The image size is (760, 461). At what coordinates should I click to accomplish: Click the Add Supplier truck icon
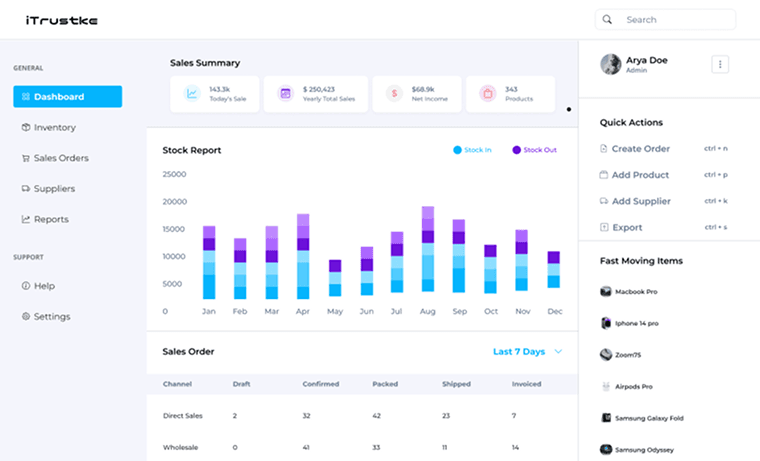click(603, 201)
